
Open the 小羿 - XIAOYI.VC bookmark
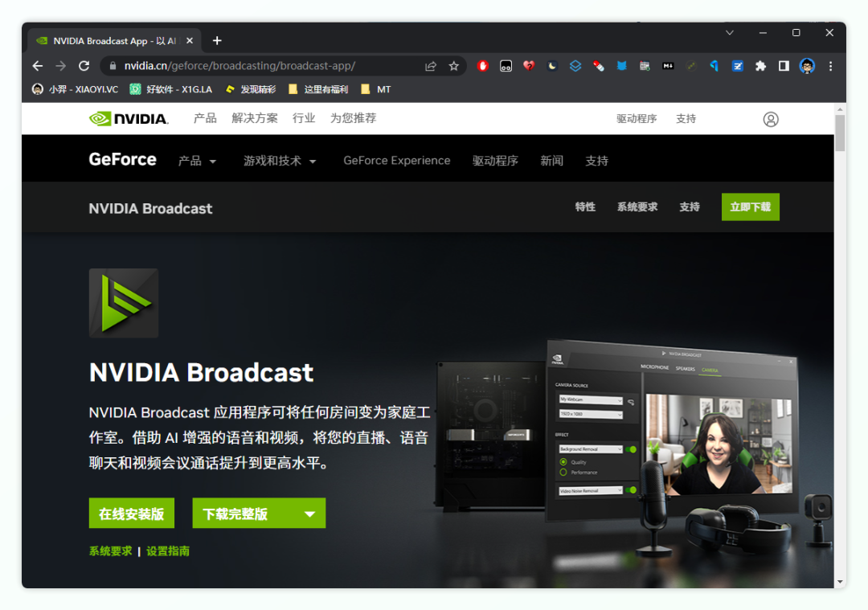coord(75,89)
